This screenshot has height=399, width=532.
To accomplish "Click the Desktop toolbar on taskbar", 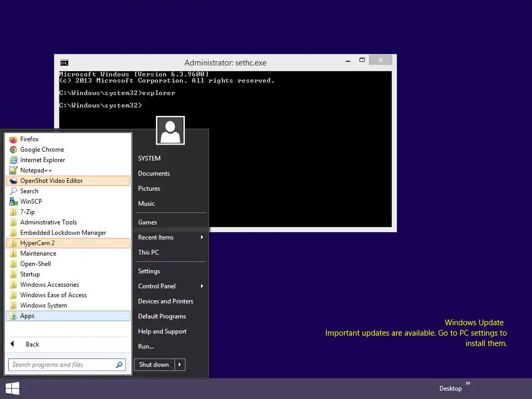I will point(450,389).
